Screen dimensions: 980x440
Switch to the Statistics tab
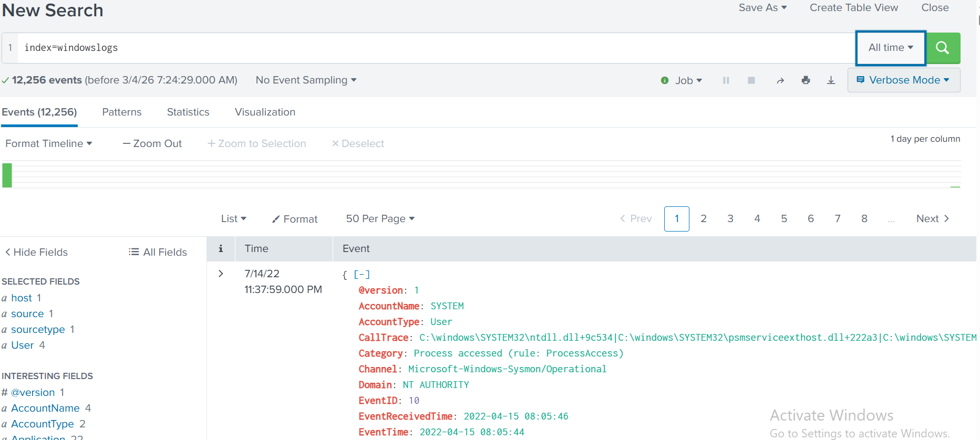tap(188, 112)
